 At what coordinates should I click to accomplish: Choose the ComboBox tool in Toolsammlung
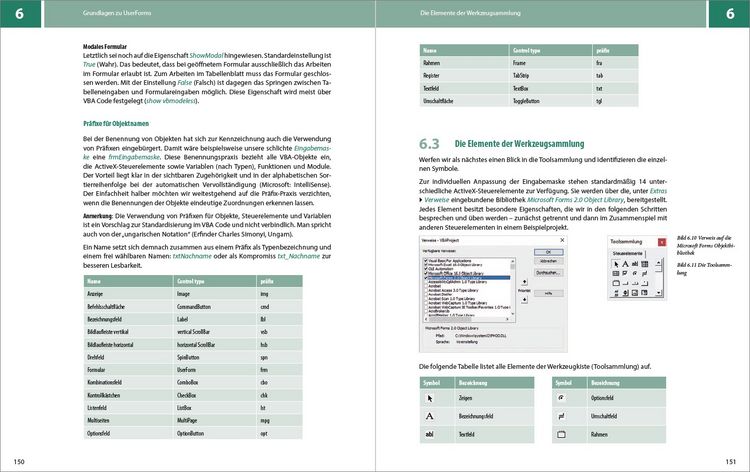(x=644, y=264)
